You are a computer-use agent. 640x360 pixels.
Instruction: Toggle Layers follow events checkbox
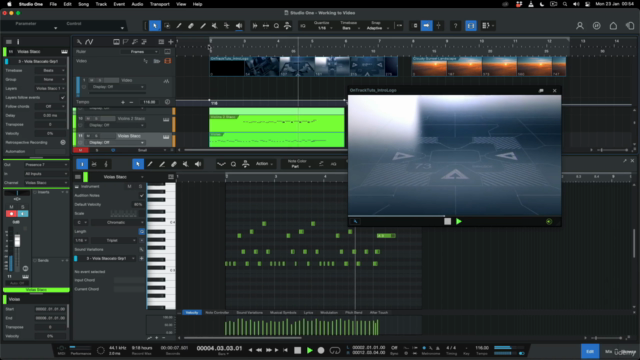pos(62,98)
